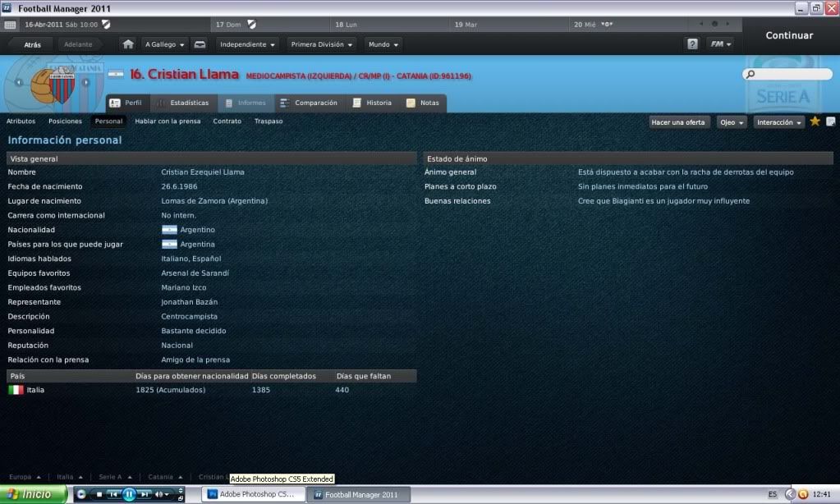Expand the A Gallego manager dropdown
This screenshot has height=504, width=840.
coord(164,44)
